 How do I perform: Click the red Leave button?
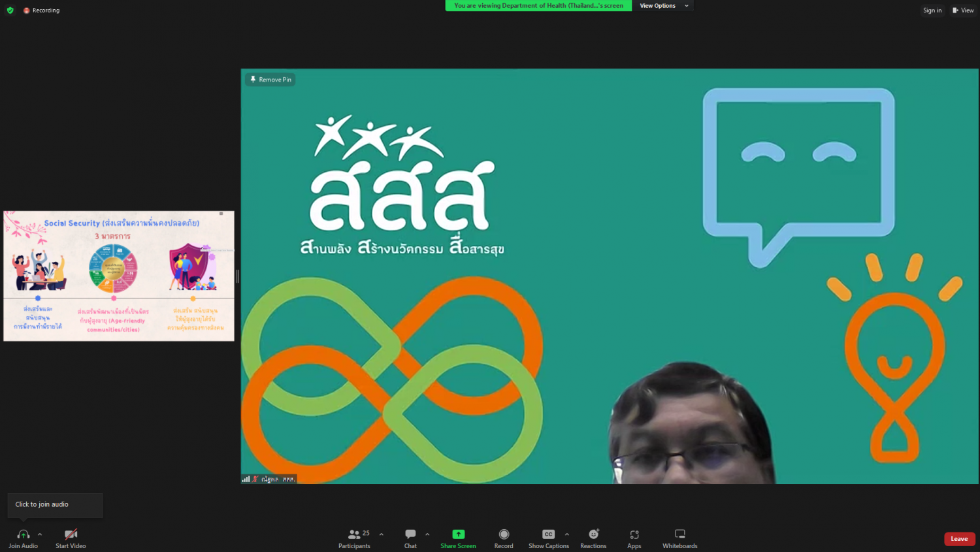click(959, 539)
